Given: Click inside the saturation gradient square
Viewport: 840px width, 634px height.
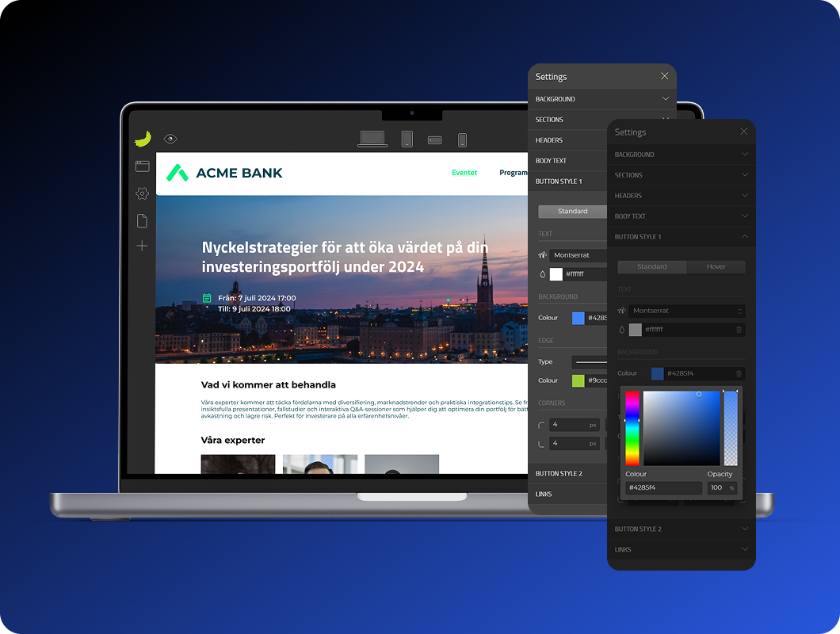Looking at the screenshot, I should pos(682,428).
